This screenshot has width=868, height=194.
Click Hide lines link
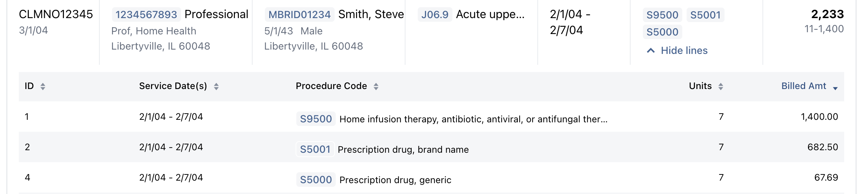[x=684, y=51]
